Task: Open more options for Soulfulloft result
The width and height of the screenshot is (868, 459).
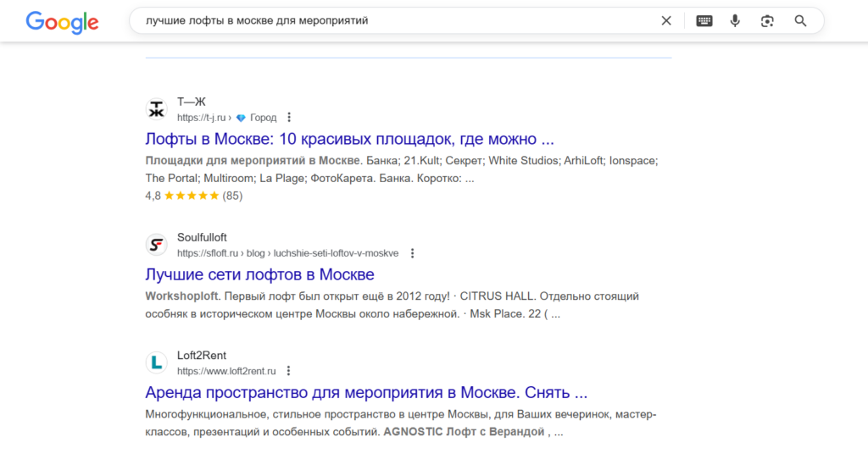Action: tap(413, 253)
